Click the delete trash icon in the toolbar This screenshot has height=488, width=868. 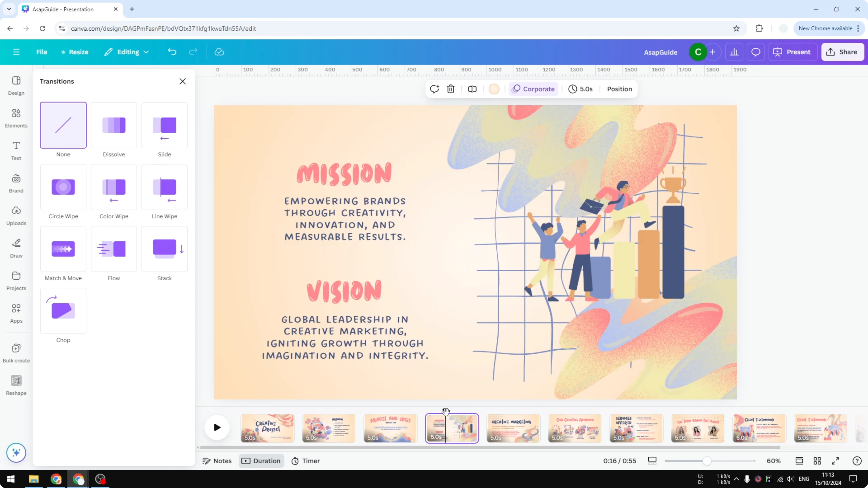451,89
